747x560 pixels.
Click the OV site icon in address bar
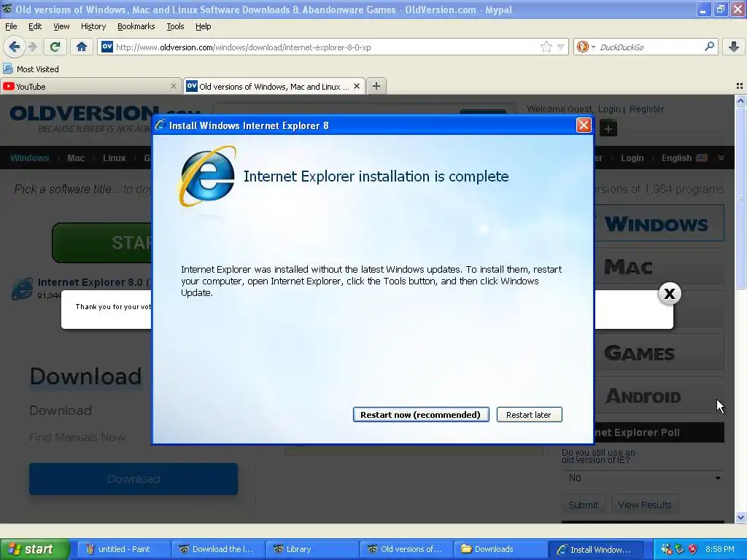click(107, 47)
